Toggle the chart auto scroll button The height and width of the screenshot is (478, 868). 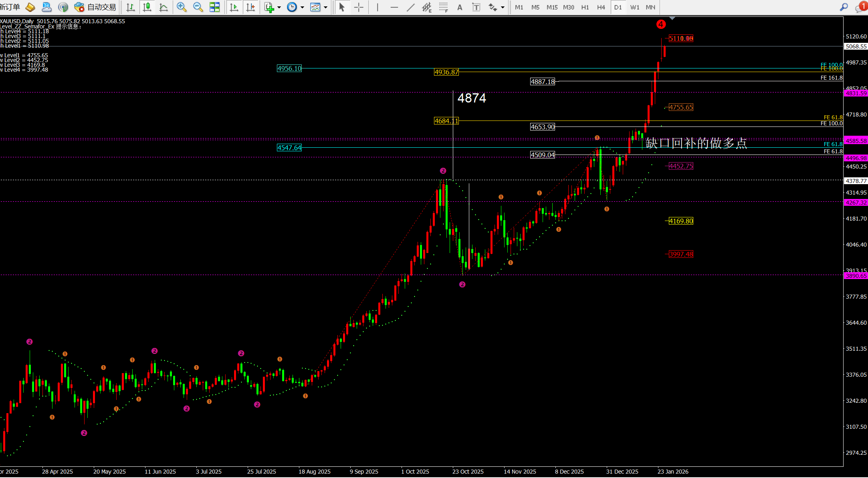click(234, 7)
